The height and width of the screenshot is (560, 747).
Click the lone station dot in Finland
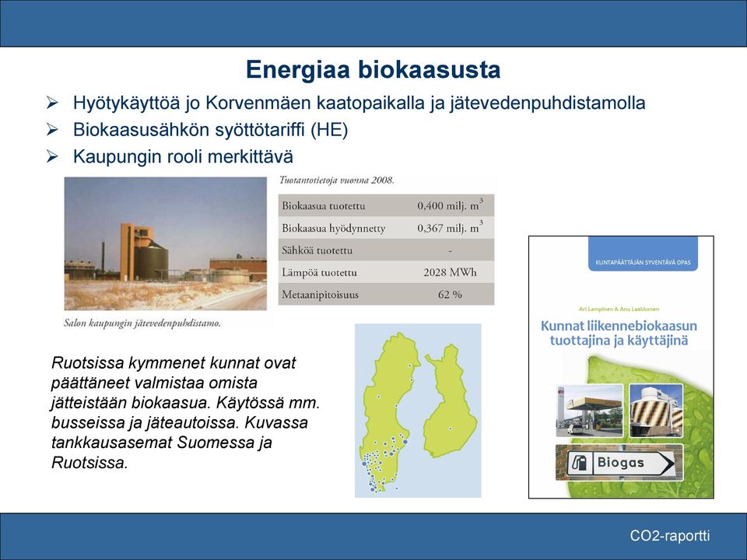tap(451, 429)
